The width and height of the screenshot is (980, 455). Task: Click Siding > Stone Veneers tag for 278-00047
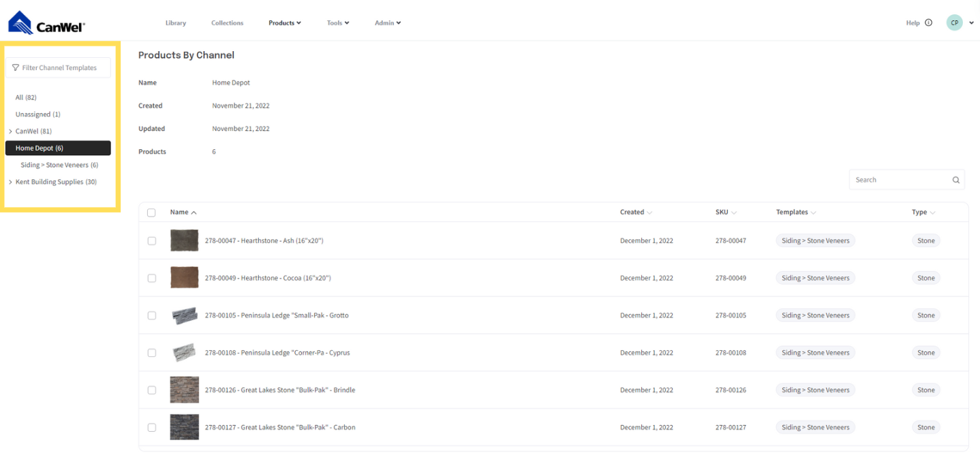pos(815,240)
